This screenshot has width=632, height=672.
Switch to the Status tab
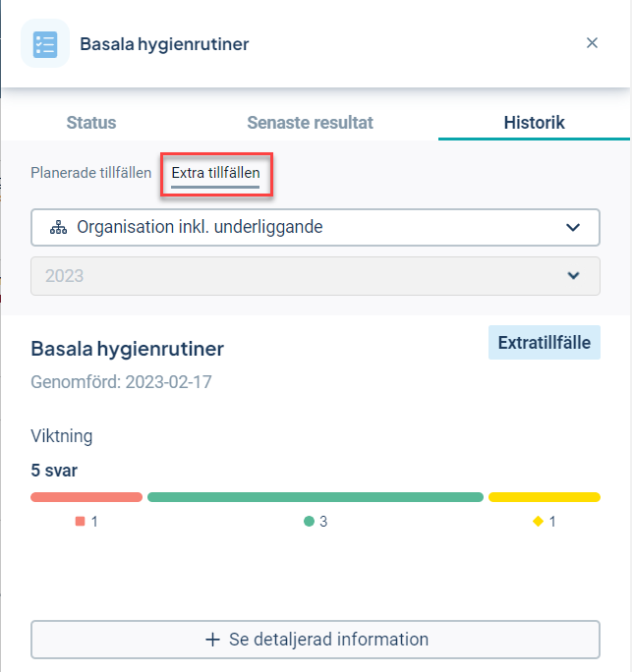pyautogui.click(x=91, y=123)
